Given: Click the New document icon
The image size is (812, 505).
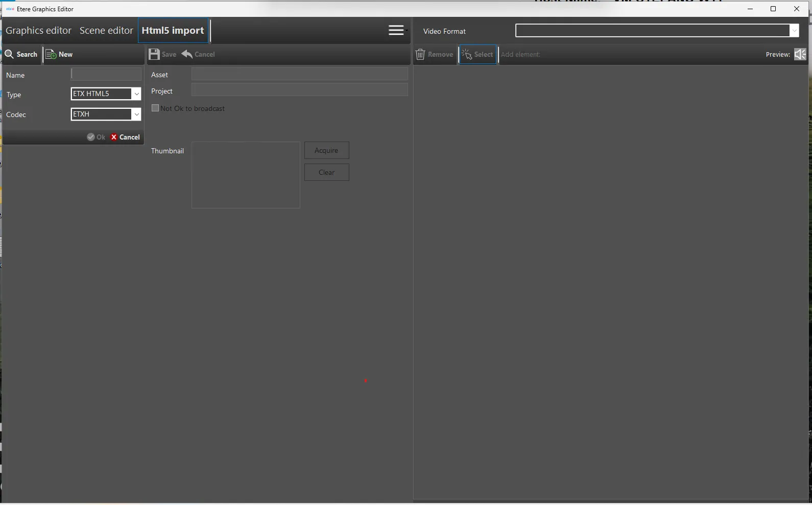Looking at the screenshot, I should (x=51, y=54).
